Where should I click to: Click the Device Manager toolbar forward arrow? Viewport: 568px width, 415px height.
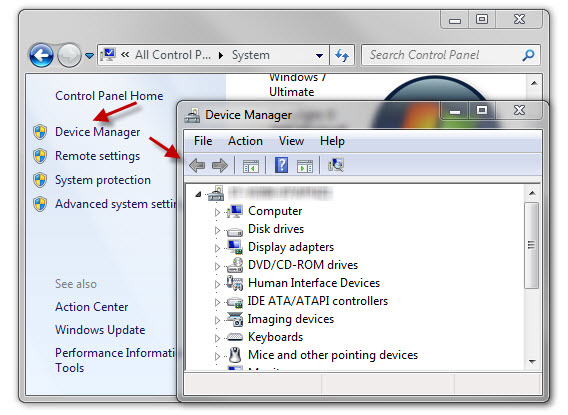click(220, 166)
